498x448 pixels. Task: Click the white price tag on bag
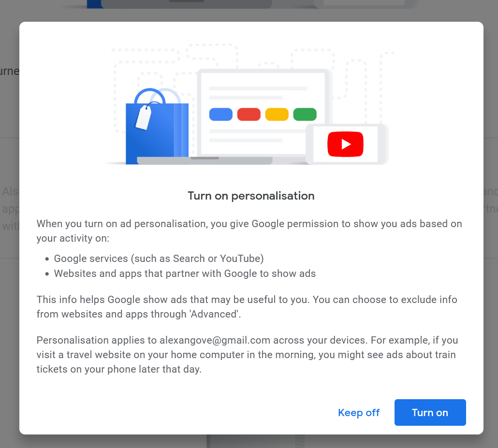144,117
